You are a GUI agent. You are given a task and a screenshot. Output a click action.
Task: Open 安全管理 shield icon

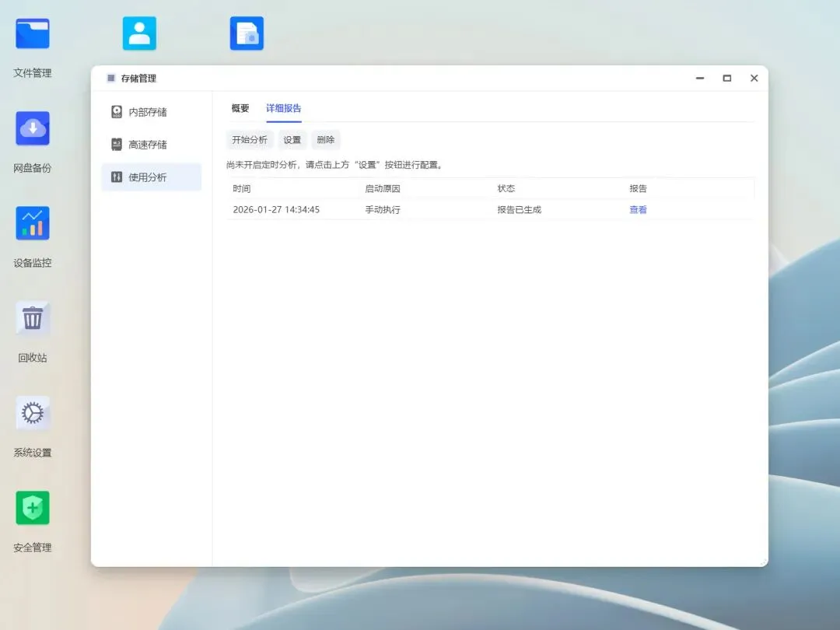(33, 508)
